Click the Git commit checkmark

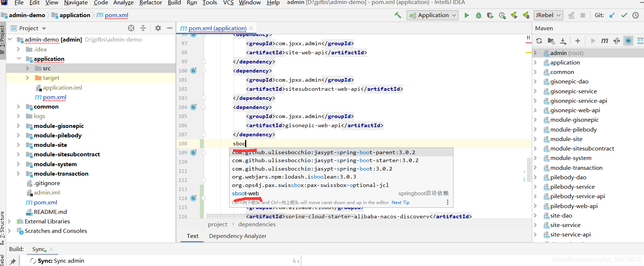pyautogui.click(x=624, y=15)
